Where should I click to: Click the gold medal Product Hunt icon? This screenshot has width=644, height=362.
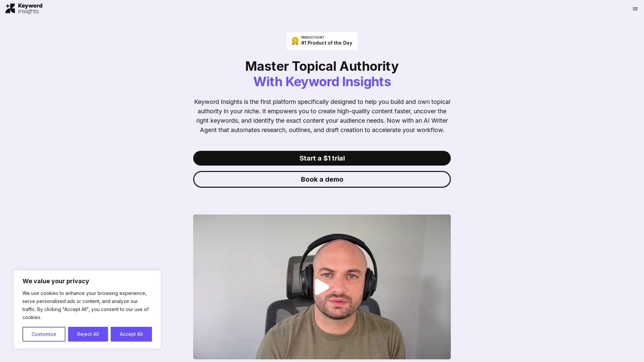pyautogui.click(x=295, y=41)
